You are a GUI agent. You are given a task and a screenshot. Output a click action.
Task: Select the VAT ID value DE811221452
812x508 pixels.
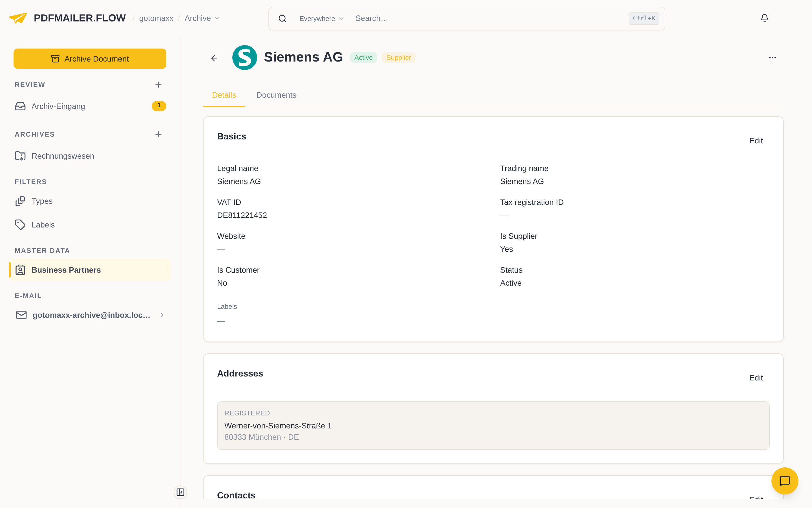[242, 215]
